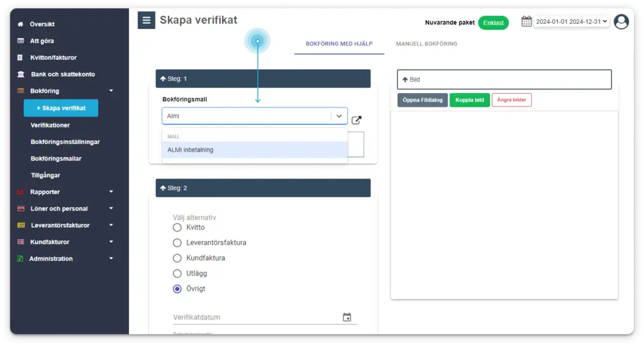Click the Att göra sidebar icon
644x346 pixels.
(21, 41)
